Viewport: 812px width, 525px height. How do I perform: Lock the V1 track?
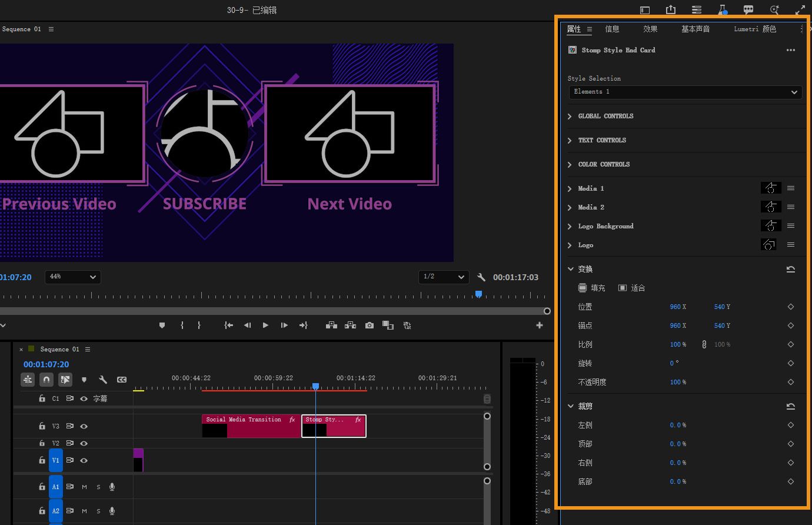(42, 460)
